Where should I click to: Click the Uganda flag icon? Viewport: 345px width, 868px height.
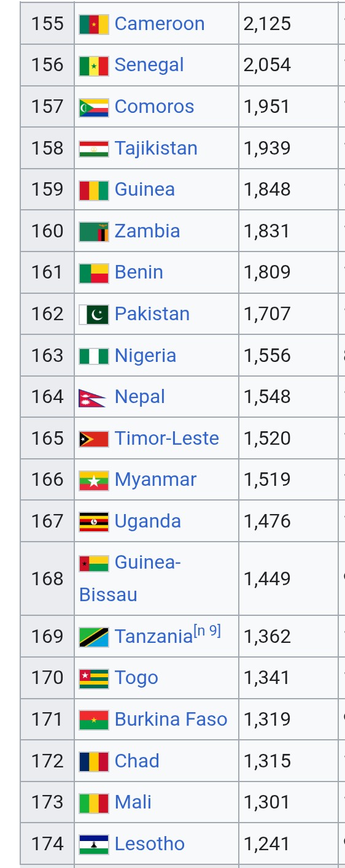point(94,521)
